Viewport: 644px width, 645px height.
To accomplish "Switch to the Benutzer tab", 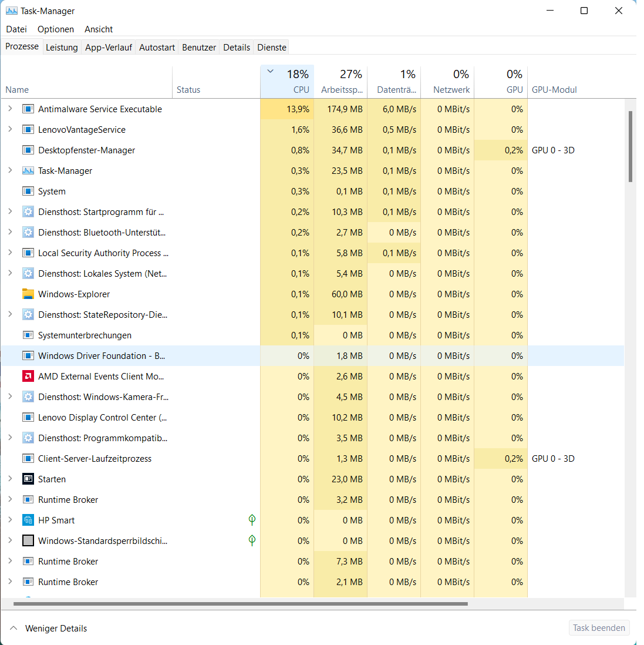I will pos(199,48).
